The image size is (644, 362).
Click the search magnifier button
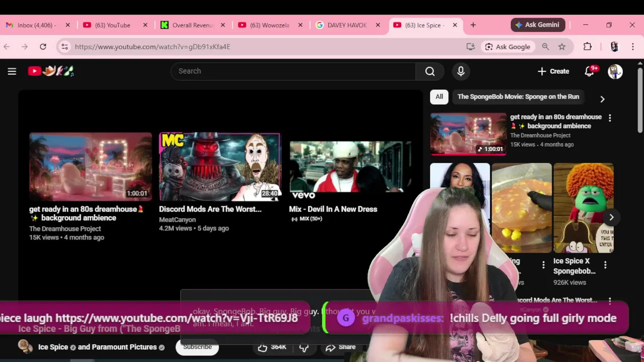430,71
